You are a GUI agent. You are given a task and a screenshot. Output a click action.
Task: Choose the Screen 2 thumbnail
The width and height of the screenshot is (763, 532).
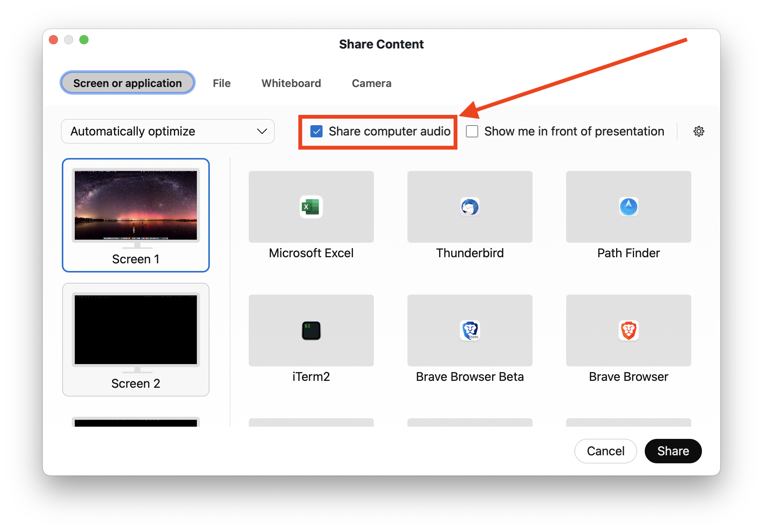click(136, 340)
